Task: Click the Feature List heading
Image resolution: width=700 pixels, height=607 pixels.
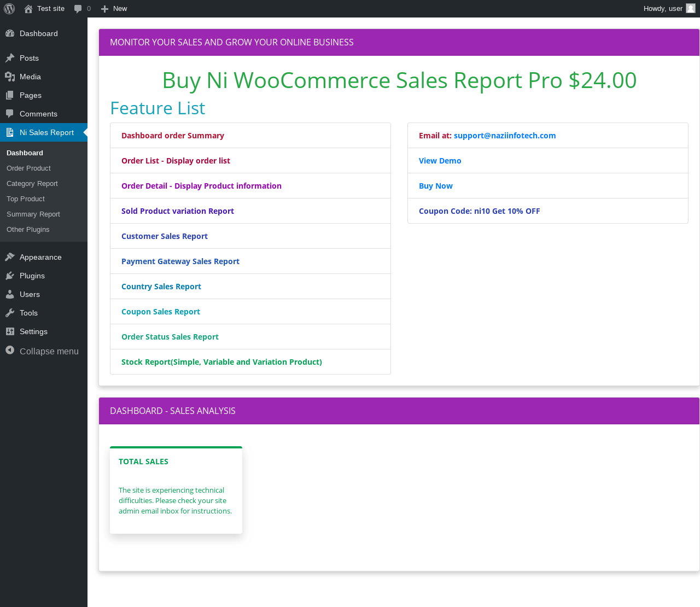Action: click(157, 108)
